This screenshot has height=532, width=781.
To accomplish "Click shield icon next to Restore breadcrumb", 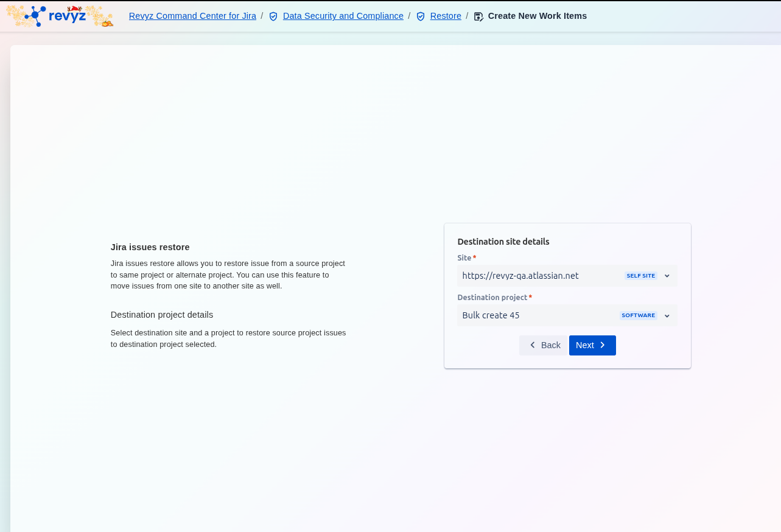I will tap(421, 16).
